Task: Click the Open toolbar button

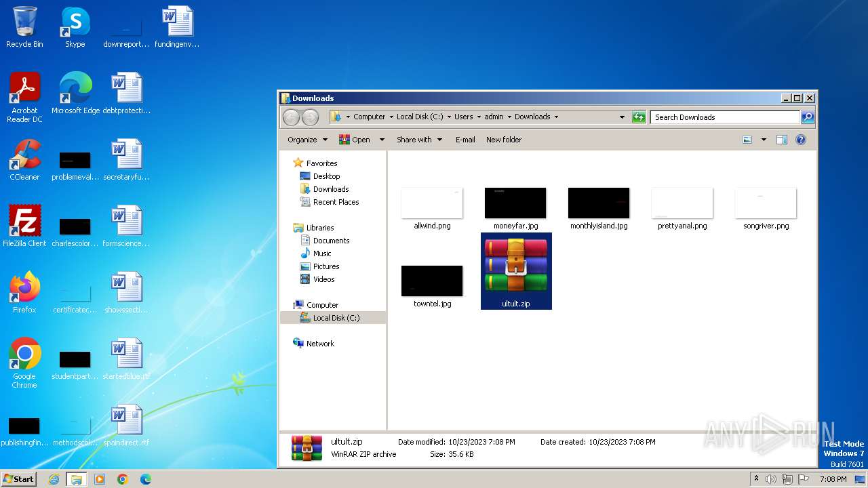Action: [355, 140]
